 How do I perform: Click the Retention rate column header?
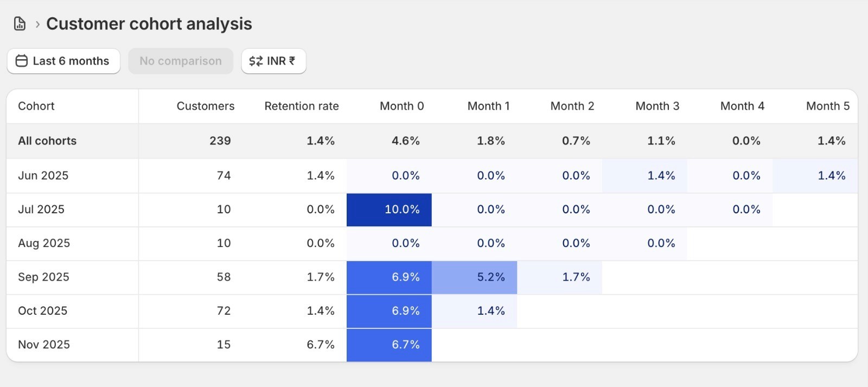tap(301, 106)
